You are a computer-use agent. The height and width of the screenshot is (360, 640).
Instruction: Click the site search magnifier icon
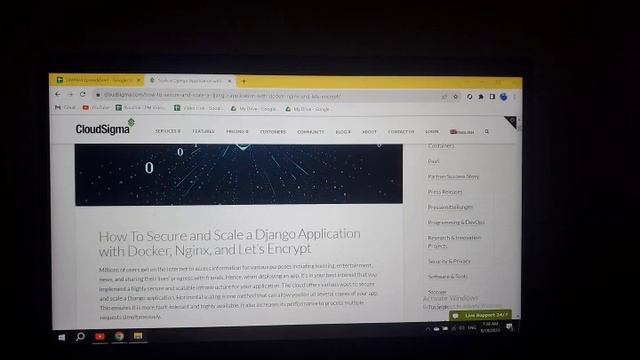(487, 132)
